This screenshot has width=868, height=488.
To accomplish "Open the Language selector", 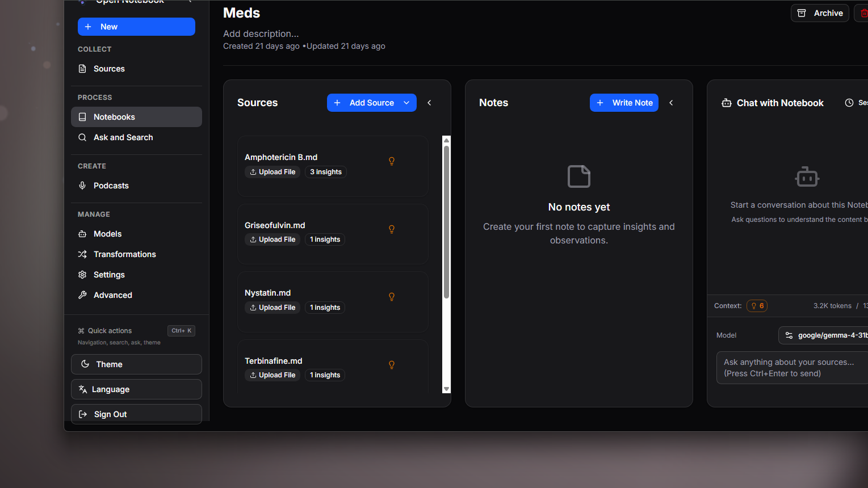I will tap(136, 389).
